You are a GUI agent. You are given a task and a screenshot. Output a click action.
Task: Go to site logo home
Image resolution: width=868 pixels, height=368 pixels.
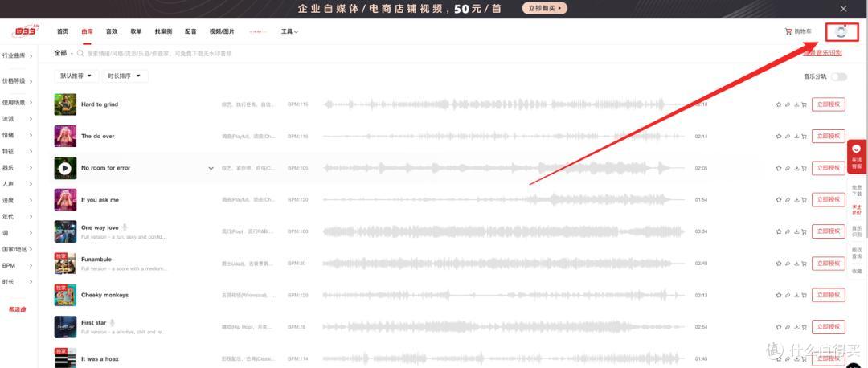click(x=25, y=31)
